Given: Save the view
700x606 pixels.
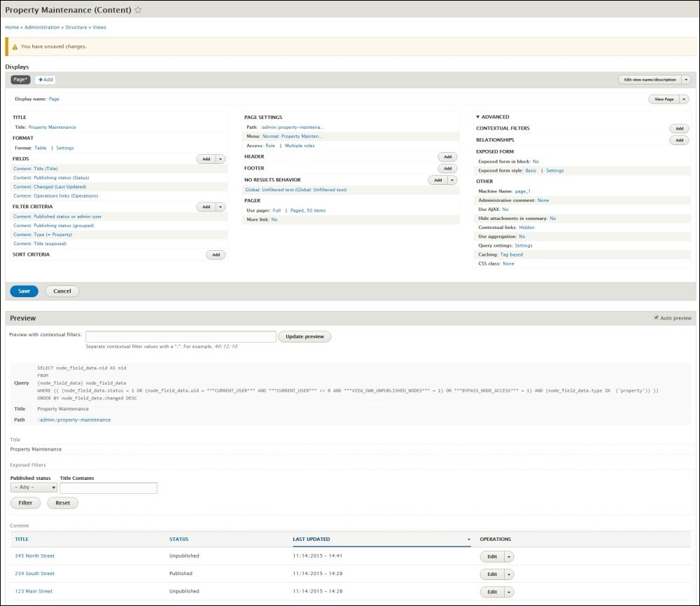Looking at the screenshot, I should [x=24, y=291].
